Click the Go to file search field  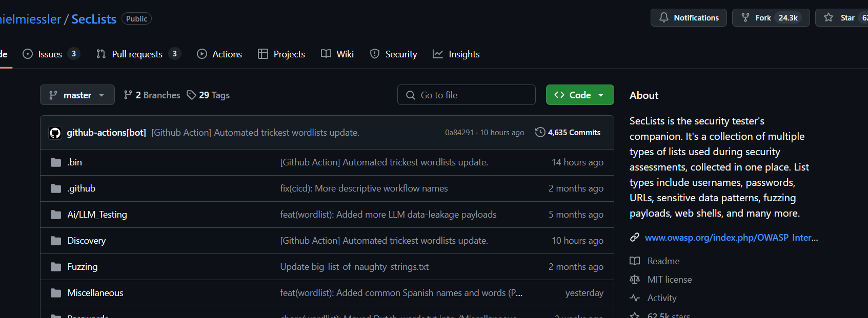[467, 95]
